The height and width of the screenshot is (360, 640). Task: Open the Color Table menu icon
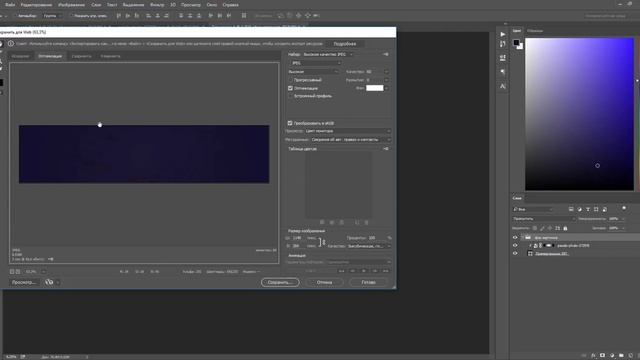pyautogui.click(x=385, y=149)
